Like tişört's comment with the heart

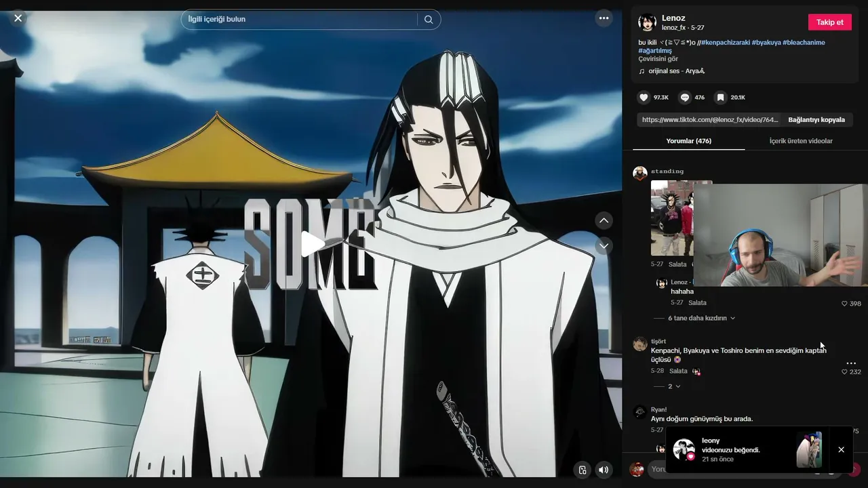click(844, 372)
